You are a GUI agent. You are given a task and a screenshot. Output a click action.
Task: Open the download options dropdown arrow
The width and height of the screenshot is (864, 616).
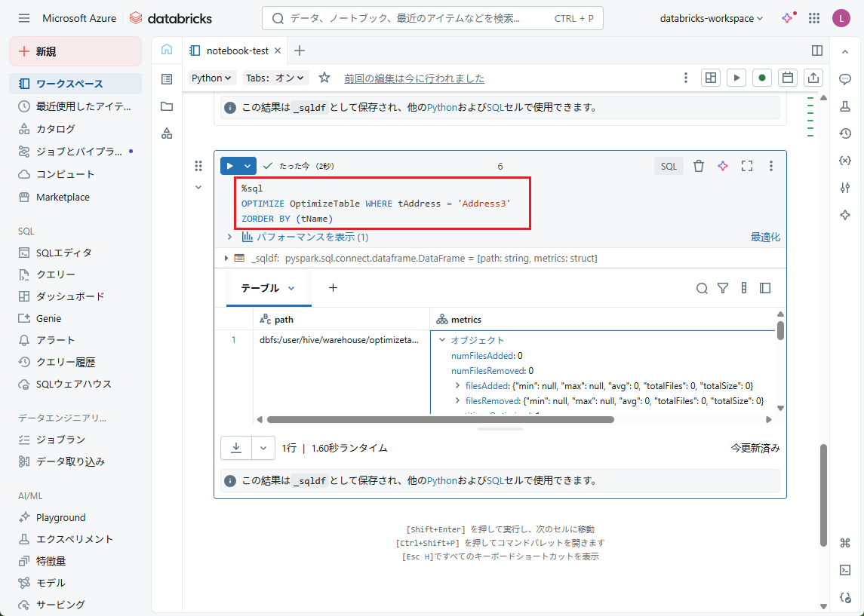coord(263,447)
